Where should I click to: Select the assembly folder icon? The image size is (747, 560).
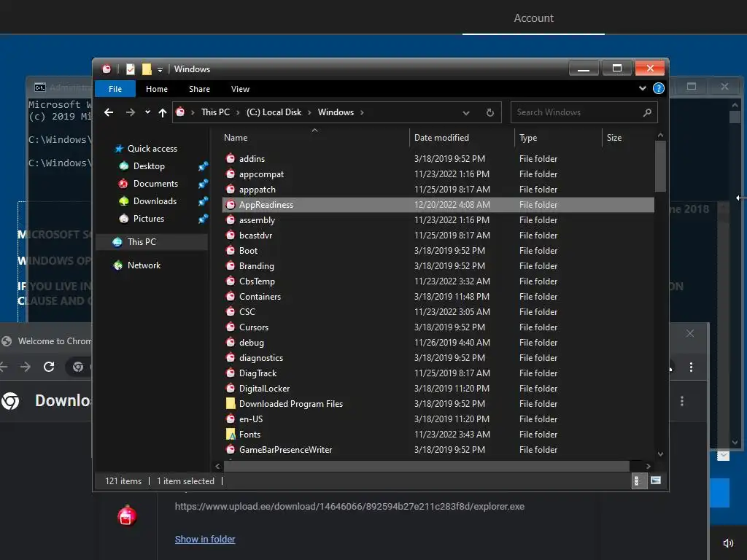click(x=231, y=220)
